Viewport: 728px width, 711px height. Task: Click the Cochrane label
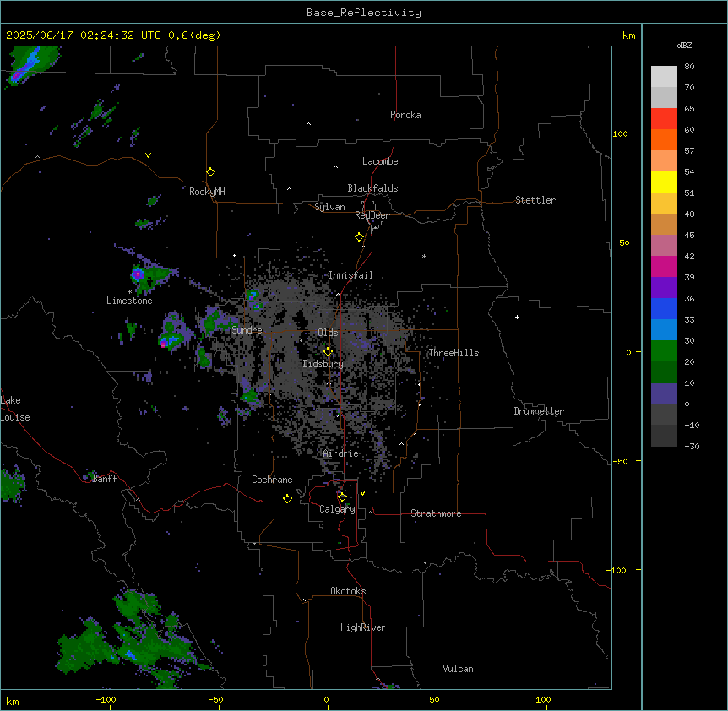[272, 480]
